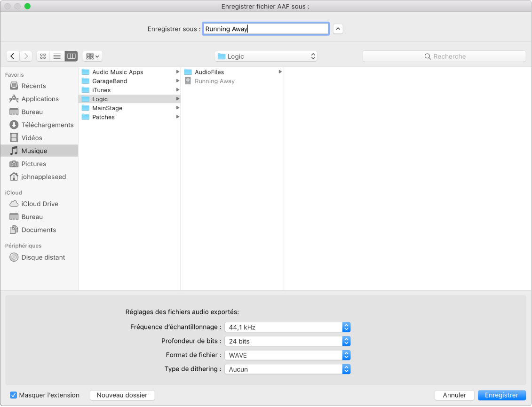The height and width of the screenshot is (407, 532).
Task: Switch to list view mode
Action: (57, 56)
